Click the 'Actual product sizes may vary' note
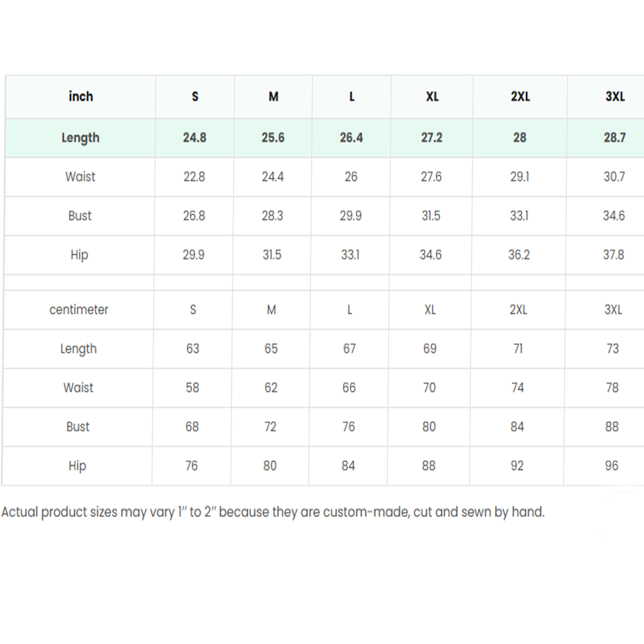 [273, 512]
